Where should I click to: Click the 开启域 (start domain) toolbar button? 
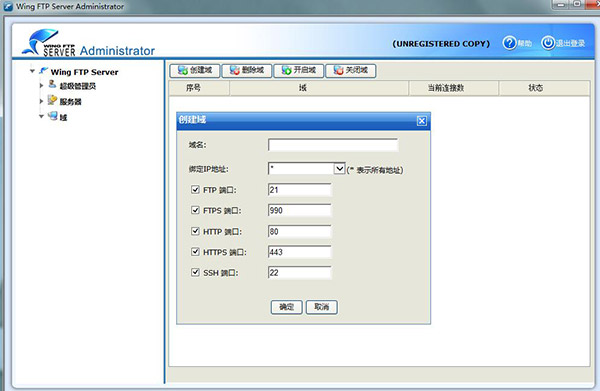point(299,70)
